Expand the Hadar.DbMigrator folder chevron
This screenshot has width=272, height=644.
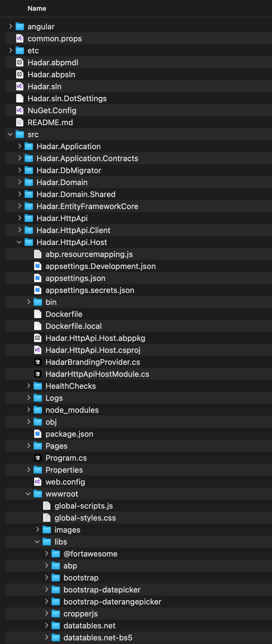coord(19,170)
